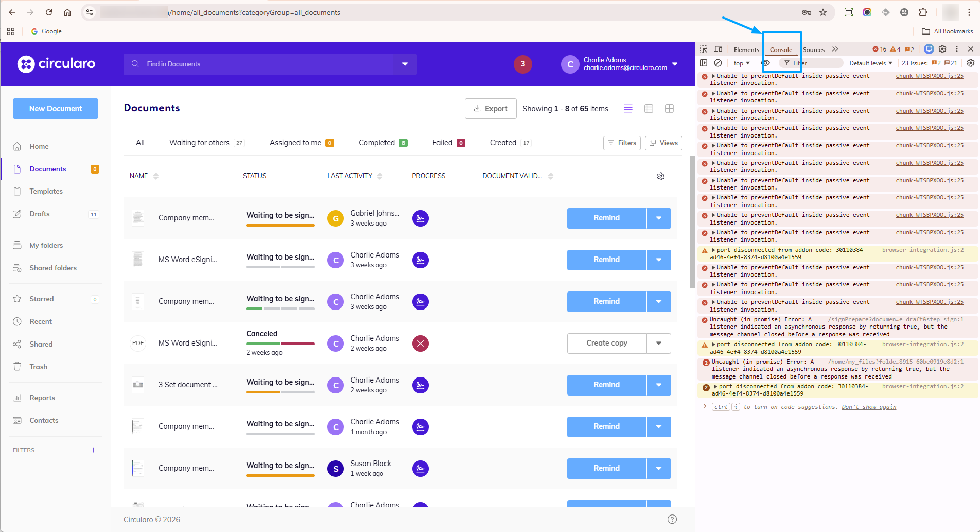Open the profile menu chevron for Charlie Adams

[x=675, y=64]
